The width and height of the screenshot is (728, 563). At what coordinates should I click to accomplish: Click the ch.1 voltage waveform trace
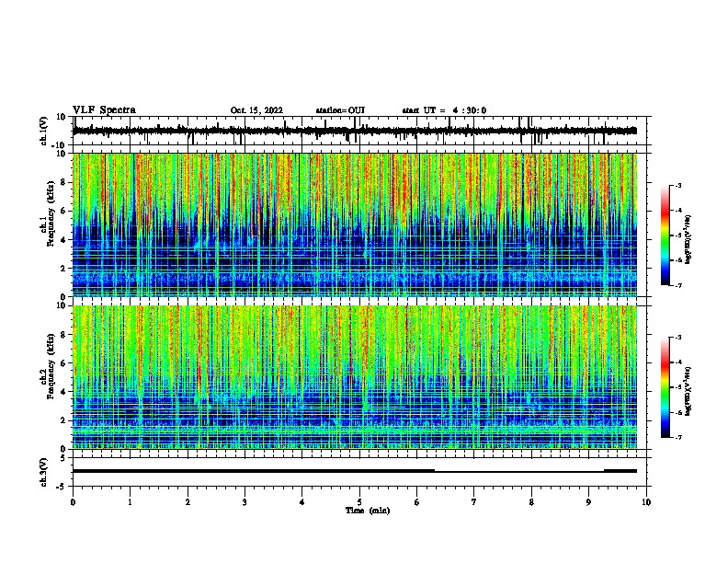point(354,131)
